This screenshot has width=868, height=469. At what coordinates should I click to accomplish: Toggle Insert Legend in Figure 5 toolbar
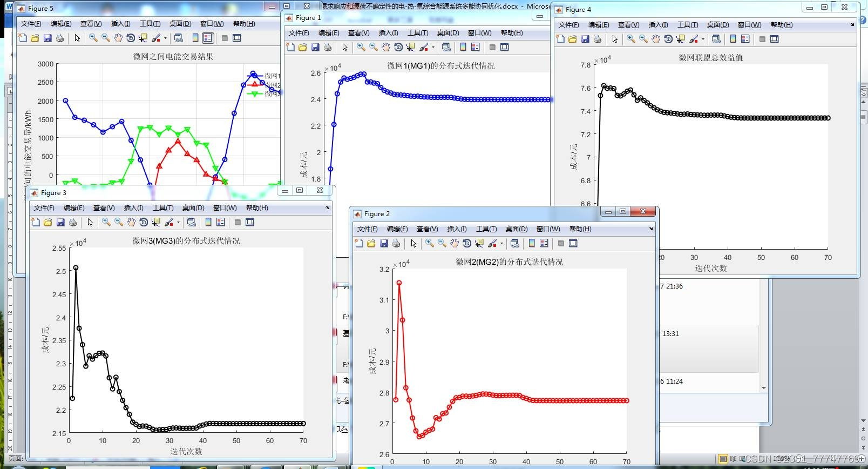click(x=208, y=38)
